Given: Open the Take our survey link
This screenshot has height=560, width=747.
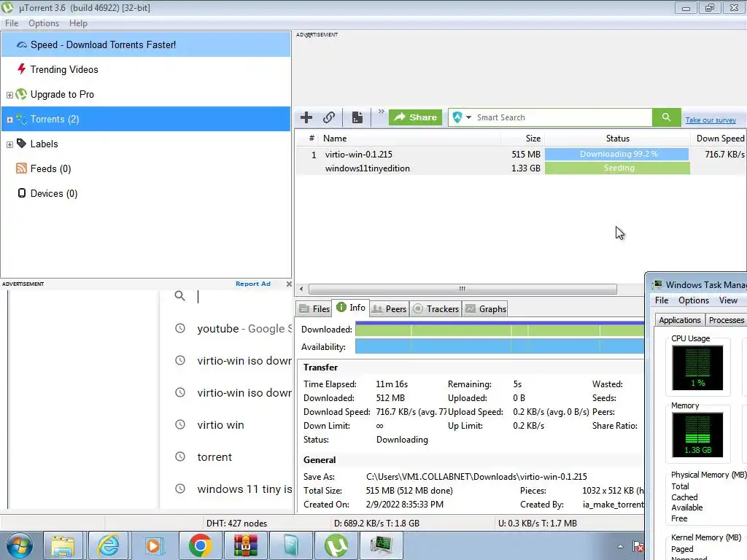Looking at the screenshot, I should pyautogui.click(x=711, y=120).
